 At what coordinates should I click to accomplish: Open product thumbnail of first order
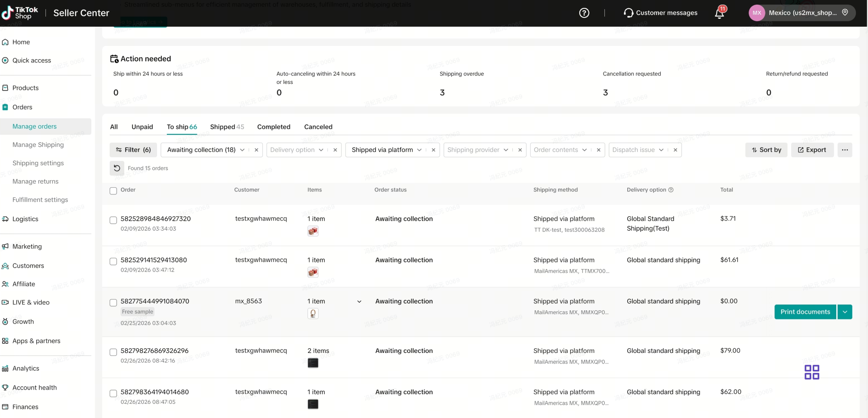coord(313,231)
